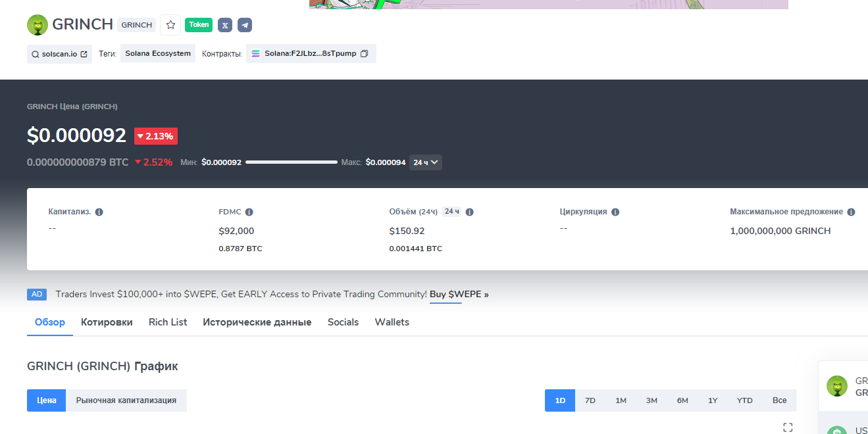Follow the Buy $WEPE ad link
868x434 pixels.
pos(459,295)
